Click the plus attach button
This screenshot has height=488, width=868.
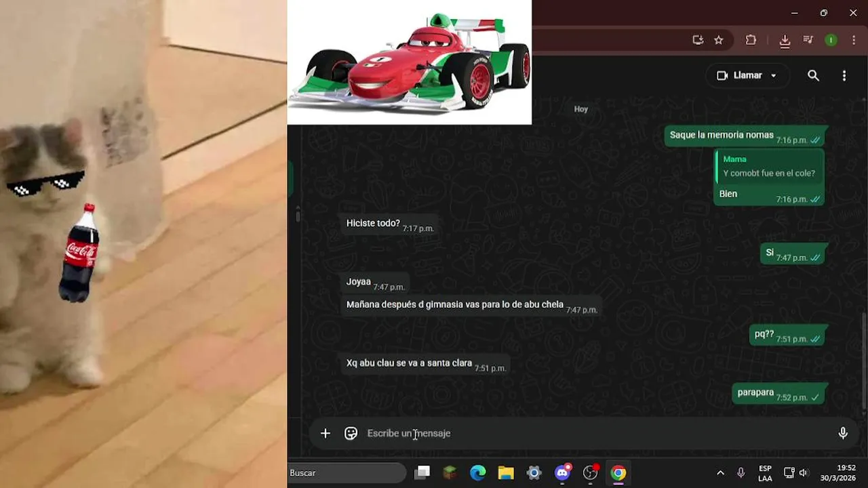click(x=325, y=433)
